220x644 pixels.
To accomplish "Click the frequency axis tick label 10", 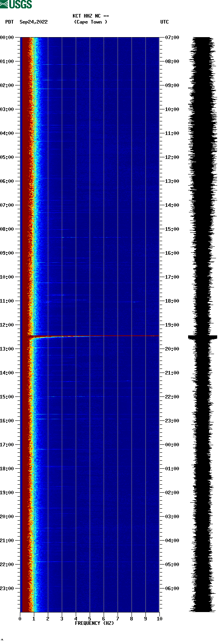I will click(159, 619).
